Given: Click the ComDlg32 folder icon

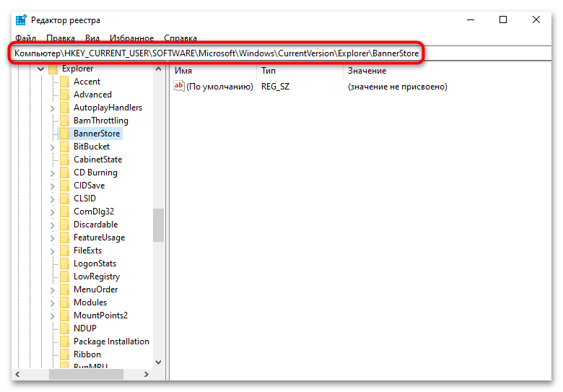Looking at the screenshot, I should pos(65,212).
